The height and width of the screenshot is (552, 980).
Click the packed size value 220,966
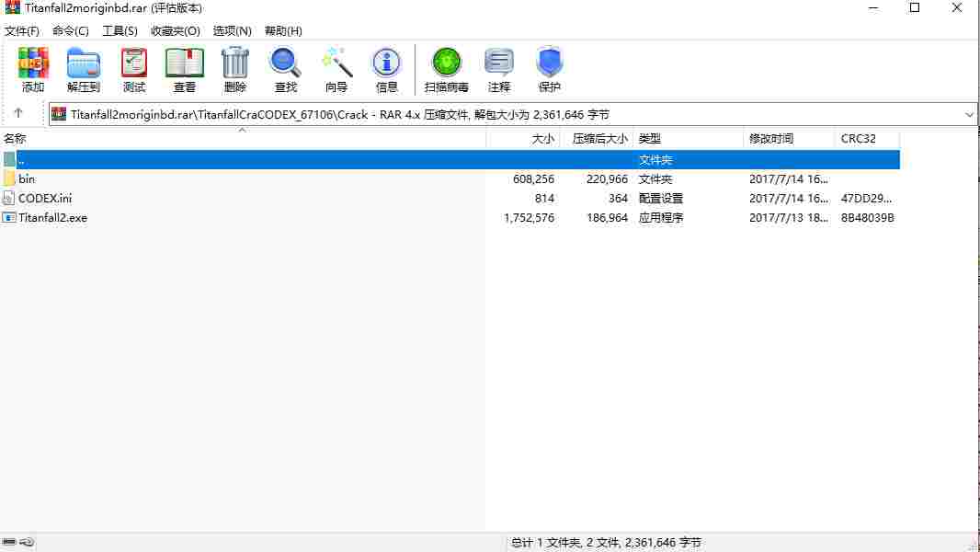[x=607, y=178]
